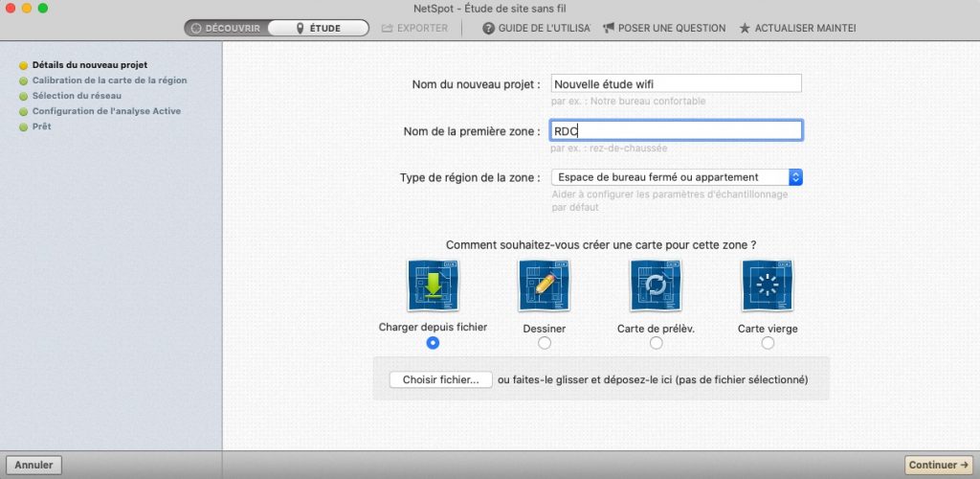Click the hint text 'par ex. : Notre bureau confortable'
The width and height of the screenshot is (980, 479).
pyautogui.click(x=628, y=102)
